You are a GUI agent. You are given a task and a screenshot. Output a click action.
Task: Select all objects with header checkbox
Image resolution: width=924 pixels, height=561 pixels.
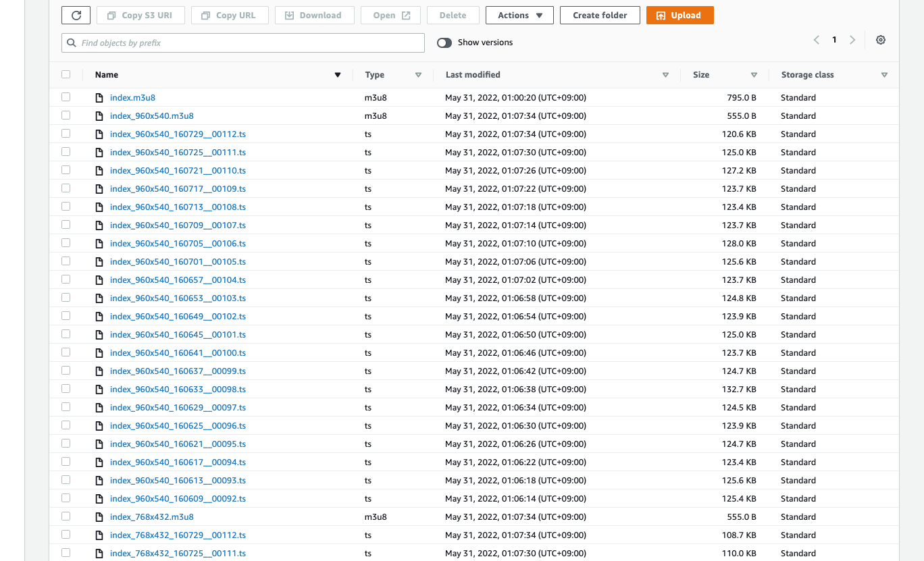point(66,75)
